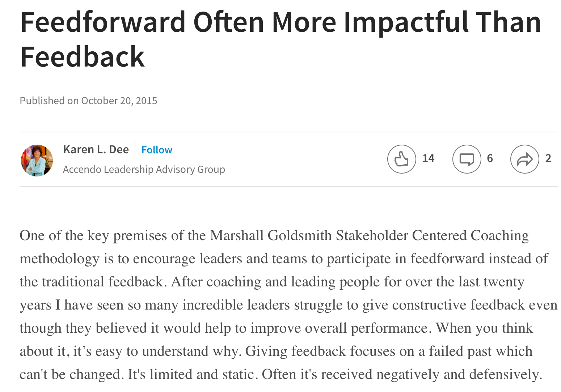
Task: Click the word Feedback in the headline's second line
Action: click(x=83, y=57)
